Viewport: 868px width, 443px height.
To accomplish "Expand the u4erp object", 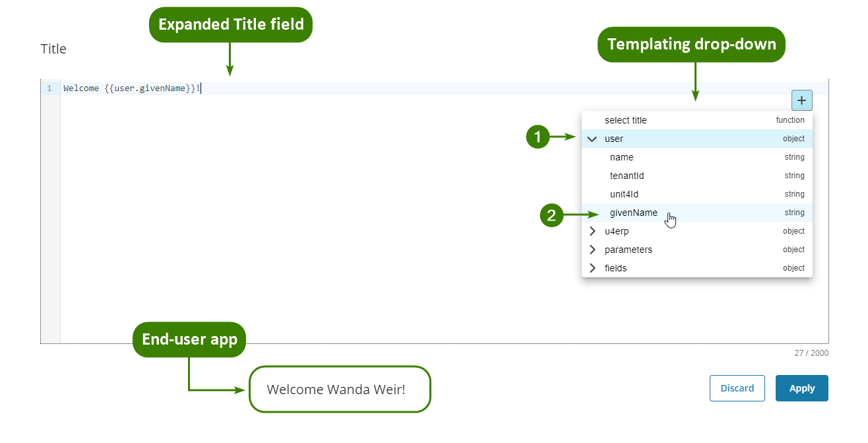I will 592,231.
